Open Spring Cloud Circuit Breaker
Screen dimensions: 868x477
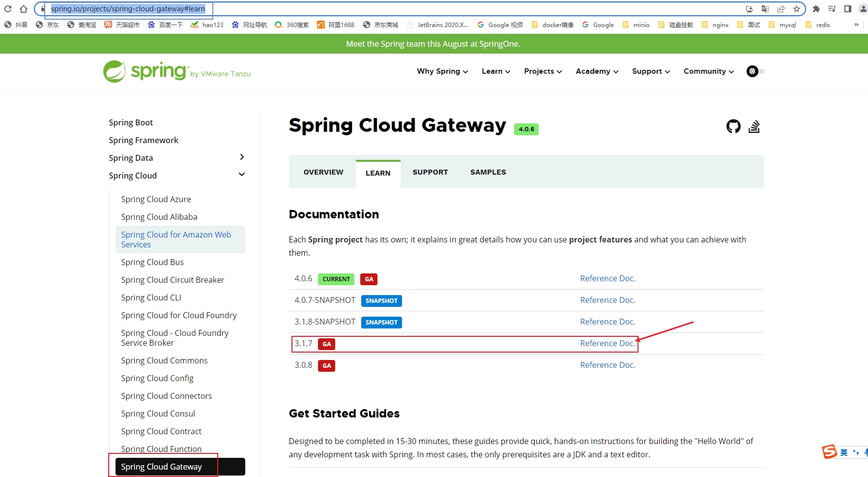[x=173, y=280]
